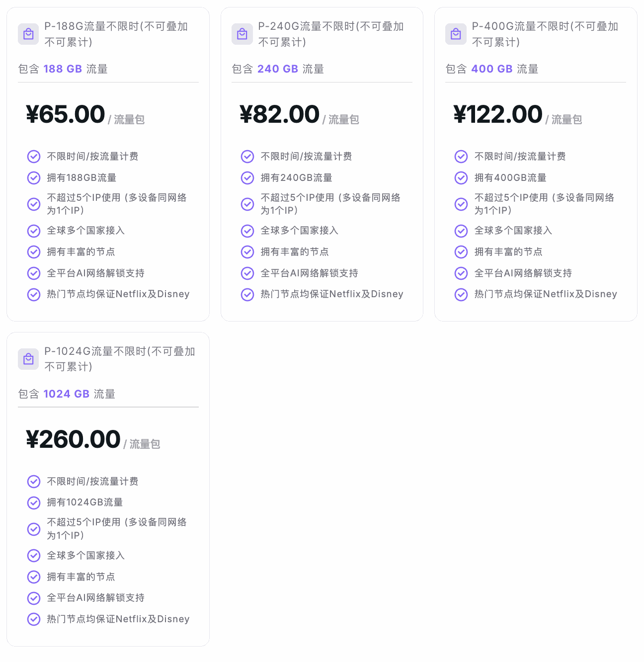Click checkmark icon beside 拥有1024GB流量
644x662 pixels.
click(x=34, y=503)
